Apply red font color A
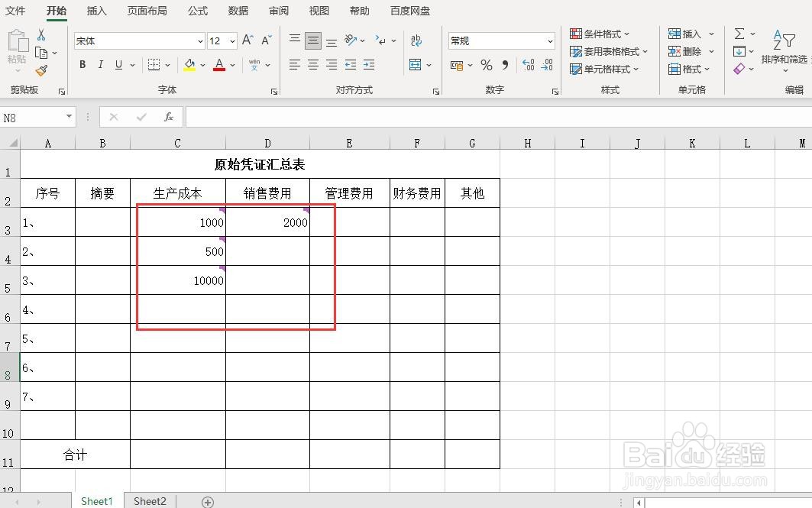Viewport: 812px width, 508px height. 219,65
